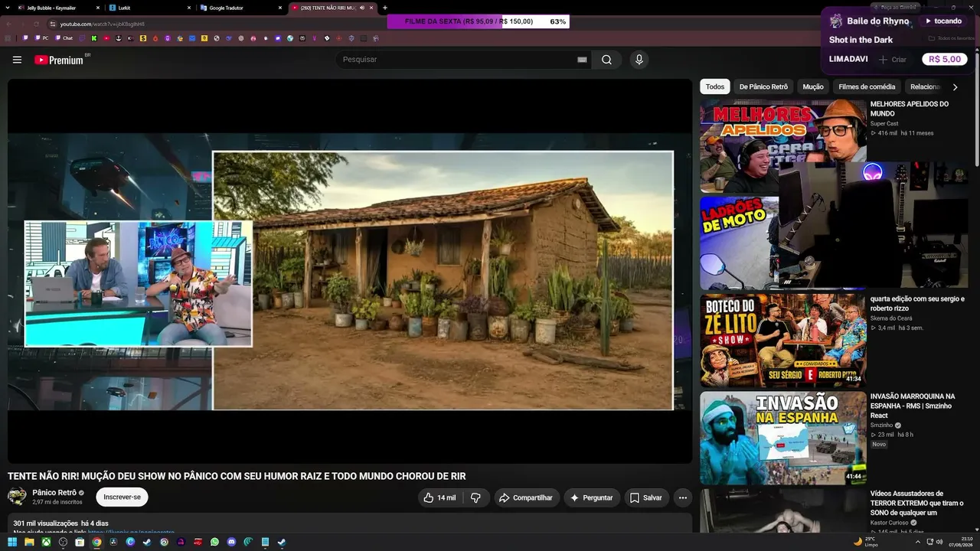Click the FILME DA SEXTA progress bar

[x=479, y=21]
